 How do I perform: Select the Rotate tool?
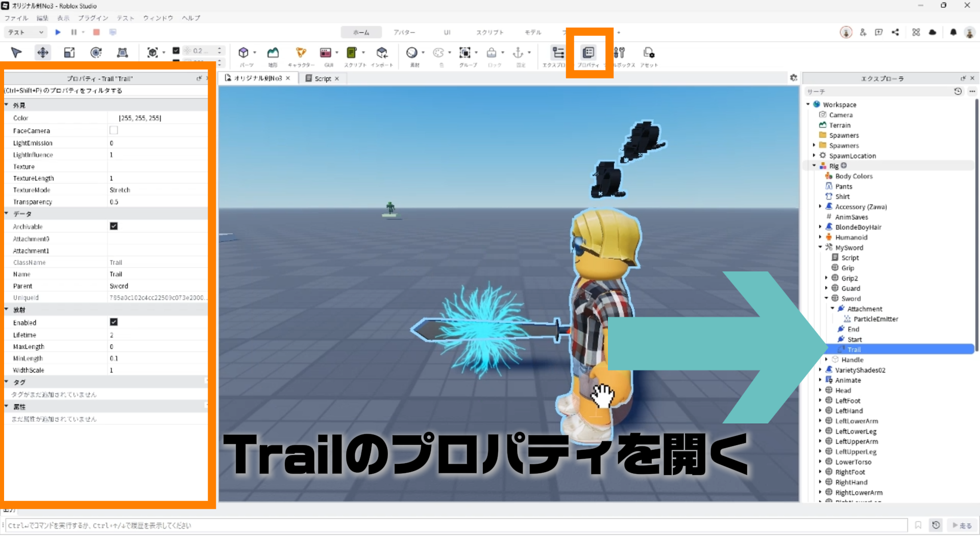pyautogui.click(x=96, y=53)
